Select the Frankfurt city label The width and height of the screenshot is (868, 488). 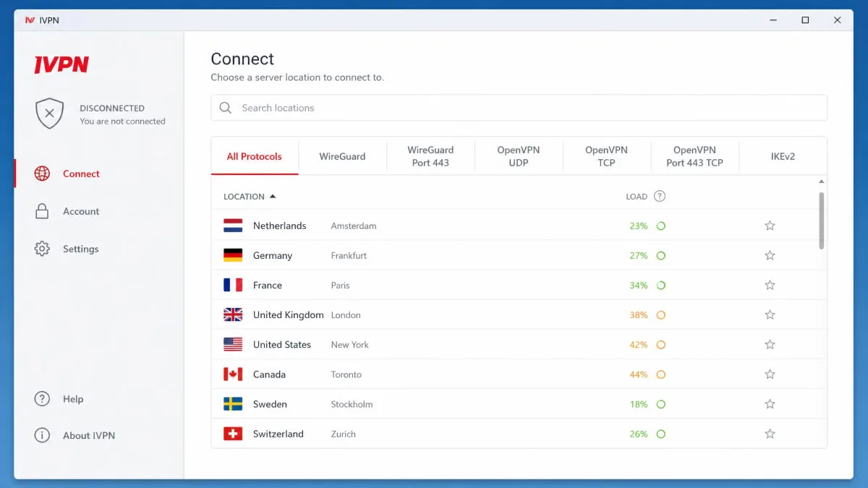[x=349, y=255]
